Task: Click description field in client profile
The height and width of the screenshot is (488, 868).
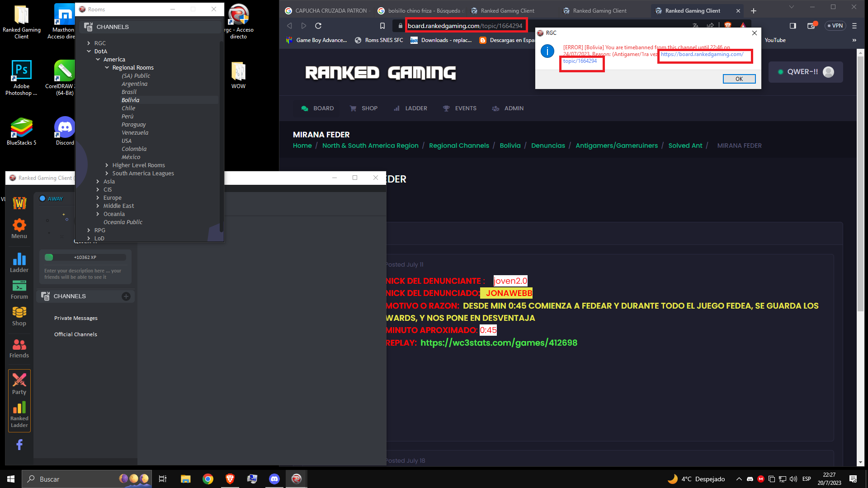Action: point(85,274)
